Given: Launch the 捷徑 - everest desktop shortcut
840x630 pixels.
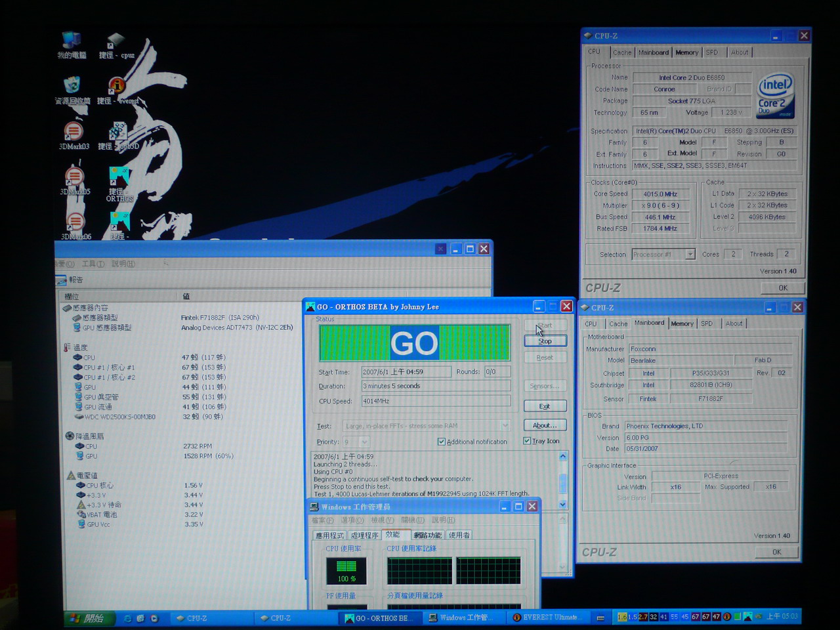Looking at the screenshot, I should [x=117, y=91].
